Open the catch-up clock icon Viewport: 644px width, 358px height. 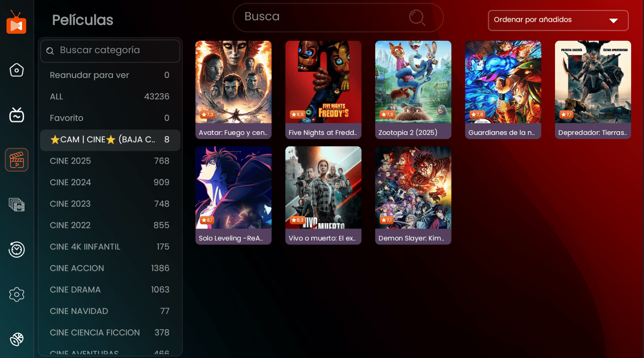(17, 250)
